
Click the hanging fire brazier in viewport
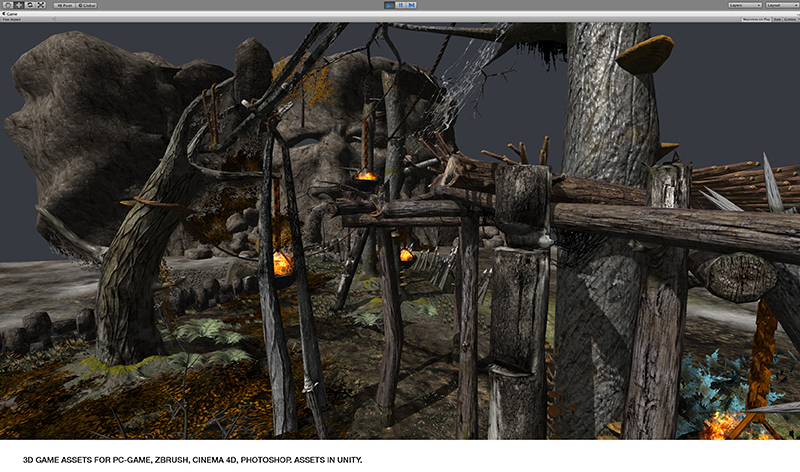[281, 262]
